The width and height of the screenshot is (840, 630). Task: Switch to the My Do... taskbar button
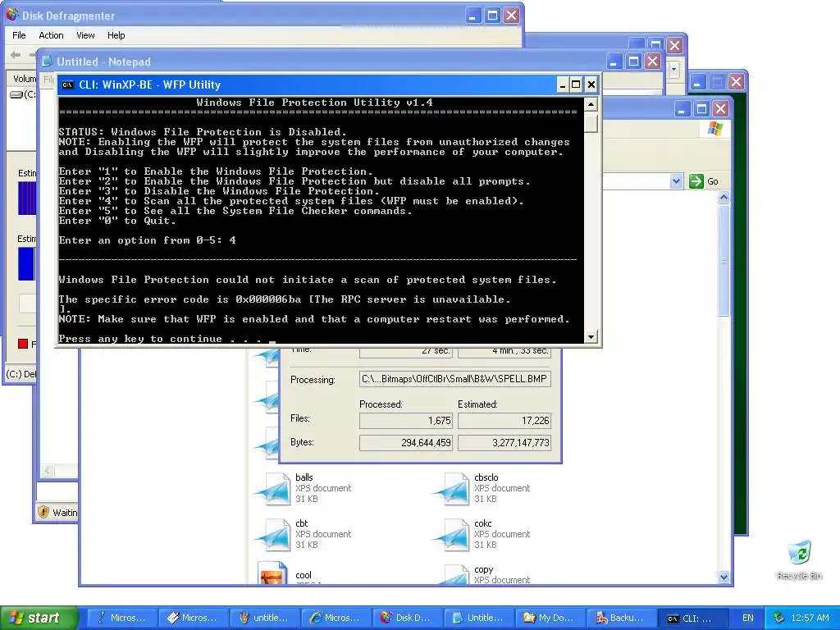click(550, 618)
